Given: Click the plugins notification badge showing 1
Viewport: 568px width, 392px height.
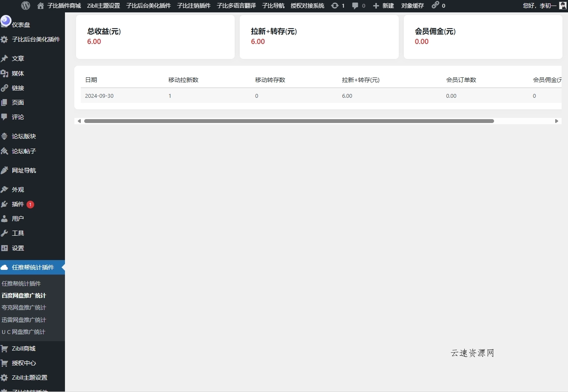Looking at the screenshot, I should pyautogui.click(x=30, y=204).
